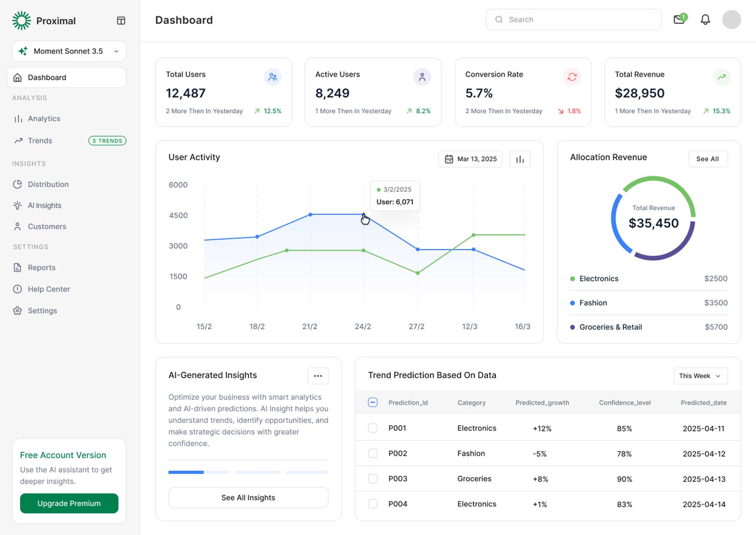756x535 pixels.
Task: Click the notification bell icon
Action: tap(705, 20)
